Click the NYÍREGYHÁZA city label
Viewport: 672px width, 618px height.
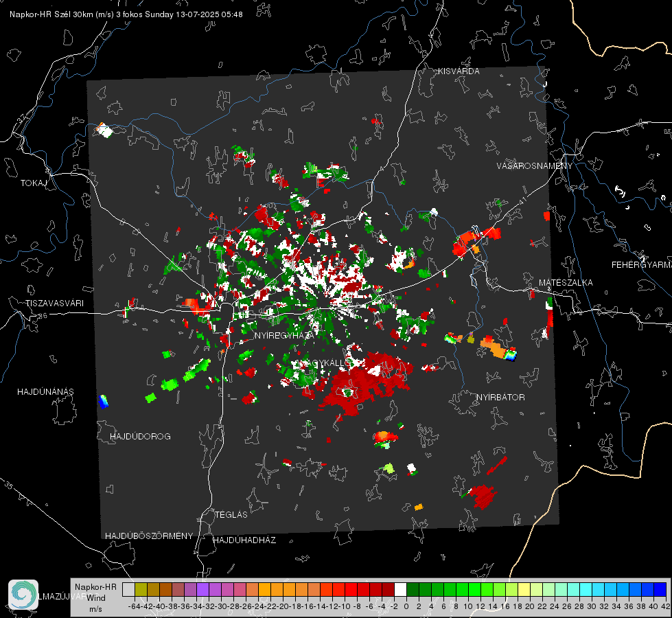284,335
